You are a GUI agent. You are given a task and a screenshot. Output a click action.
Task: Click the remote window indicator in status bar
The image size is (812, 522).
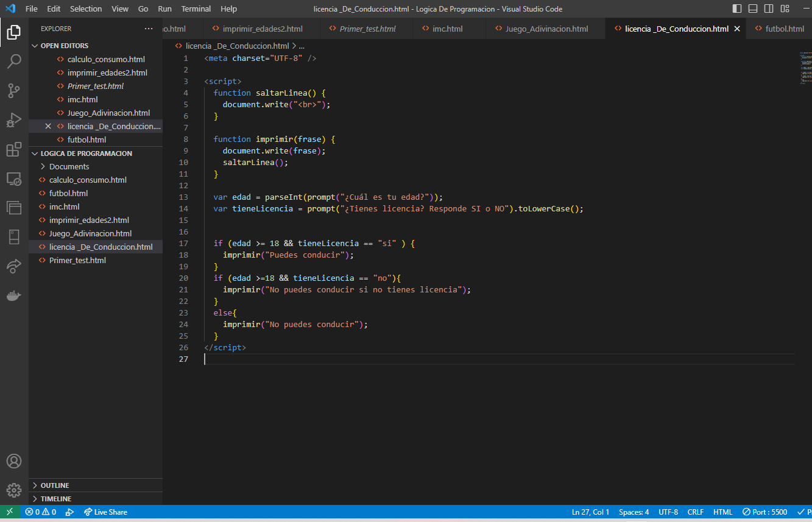[x=10, y=512]
